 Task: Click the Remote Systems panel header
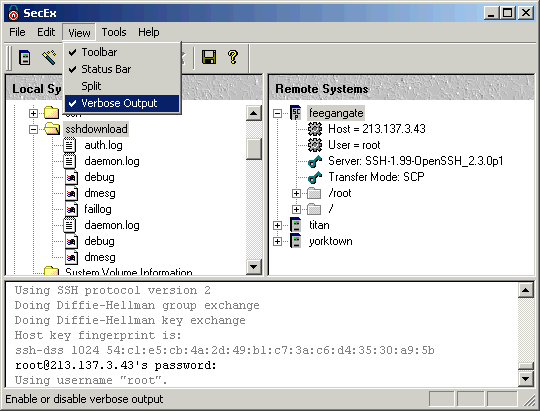pyautogui.click(x=401, y=88)
